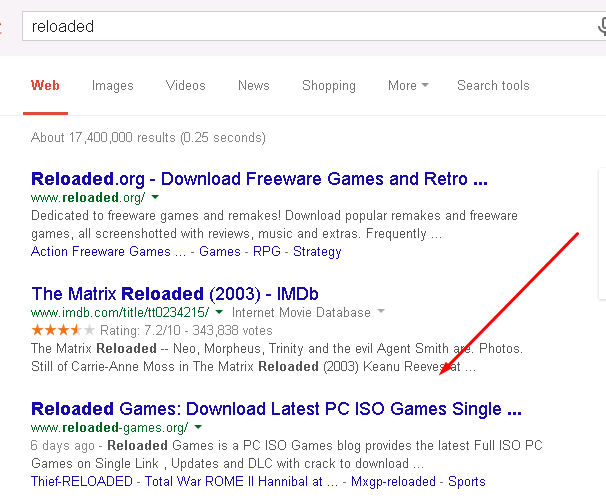Click the green www.reloaded.org/ URL text
Viewport: 606px width, 502px height.
pos(88,197)
